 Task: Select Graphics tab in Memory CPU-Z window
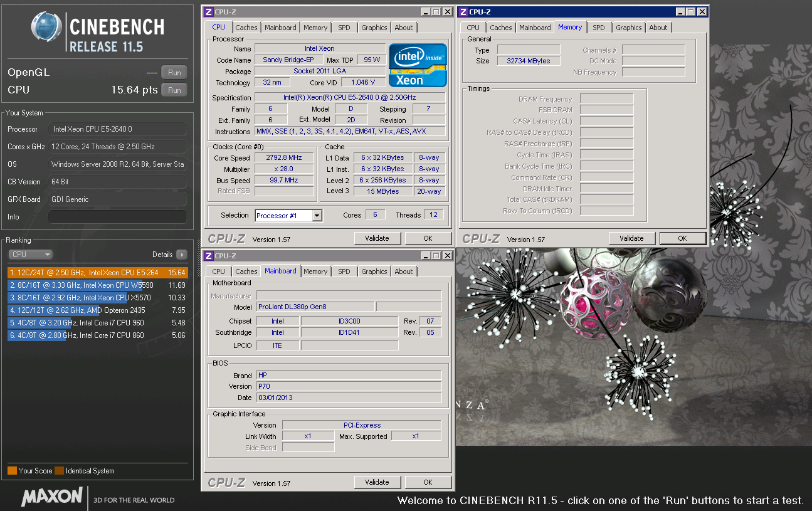629,28
